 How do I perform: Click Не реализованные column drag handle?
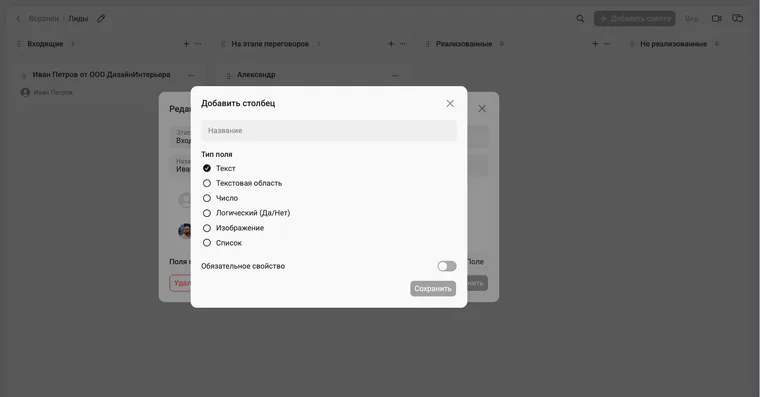pos(632,44)
